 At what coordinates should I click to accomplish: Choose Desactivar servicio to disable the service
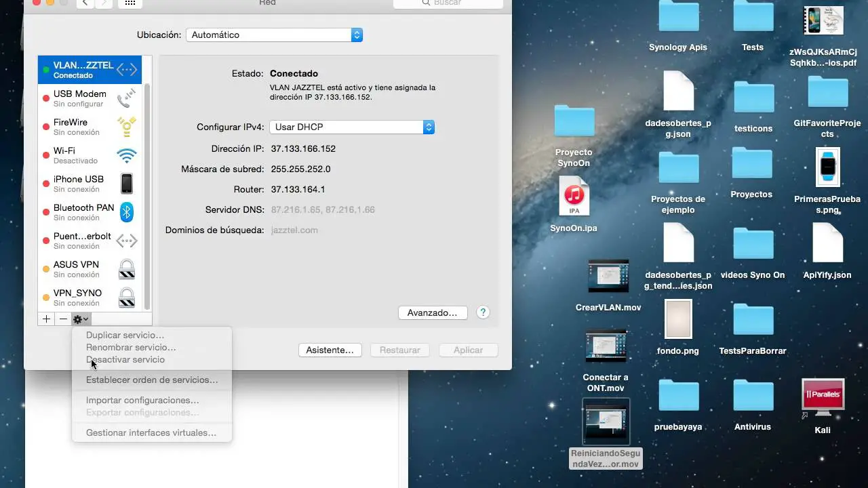(x=125, y=359)
